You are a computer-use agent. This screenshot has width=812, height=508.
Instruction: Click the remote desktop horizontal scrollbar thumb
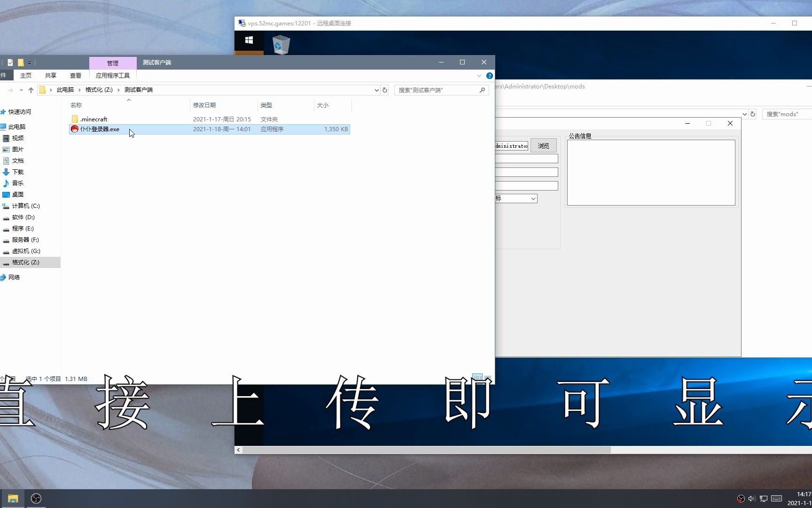(x=427, y=450)
